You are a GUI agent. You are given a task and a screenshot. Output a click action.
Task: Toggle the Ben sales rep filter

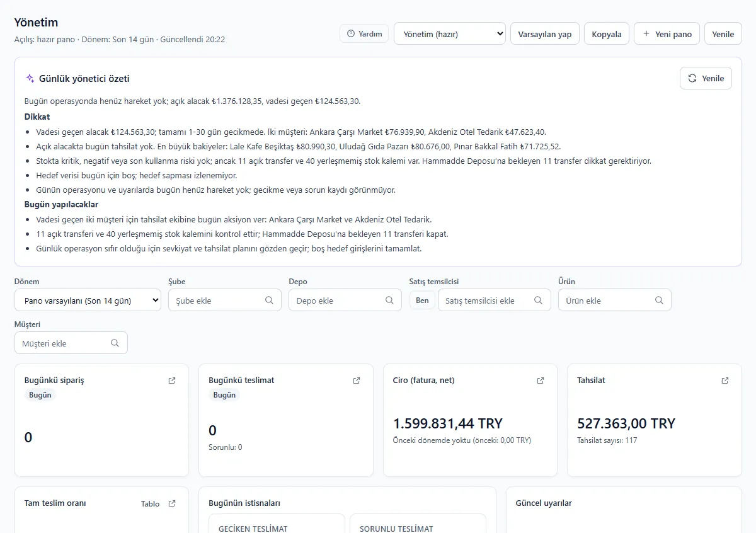[x=422, y=301]
